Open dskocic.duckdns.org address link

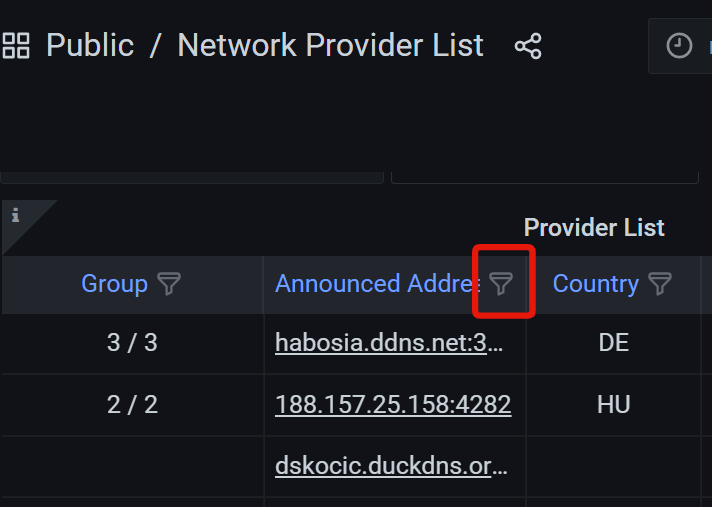tap(391, 466)
